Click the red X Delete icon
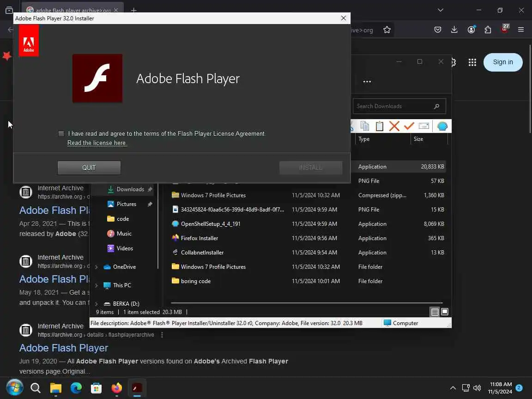The height and width of the screenshot is (399, 532). click(394, 126)
